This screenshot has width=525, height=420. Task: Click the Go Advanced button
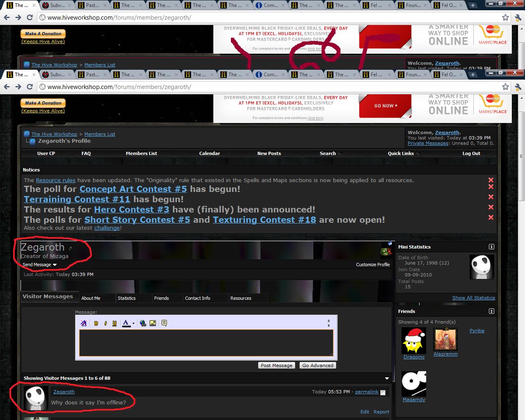point(318,365)
